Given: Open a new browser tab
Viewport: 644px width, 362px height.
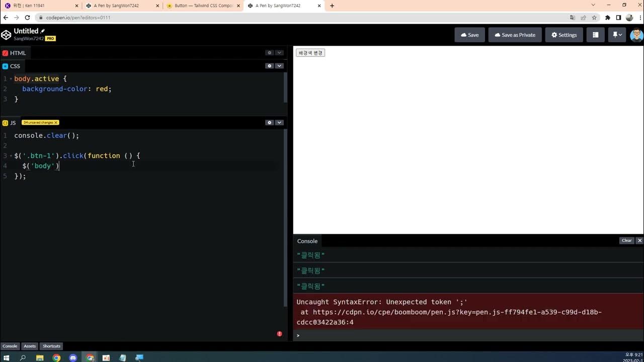Looking at the screenshot, I should click(332, 6).
